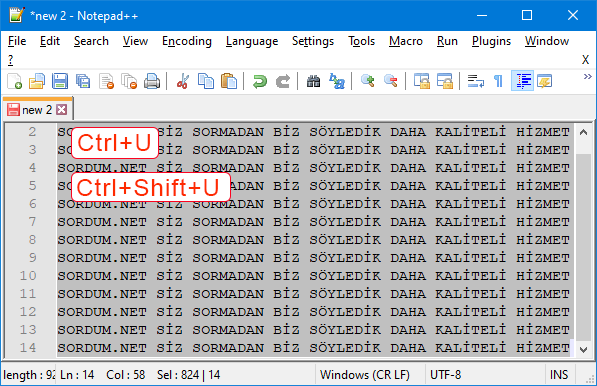The height and width of the screenshot is (386, 597).
Task: Click the Close All toolbar icon
Action: (129, 81)
